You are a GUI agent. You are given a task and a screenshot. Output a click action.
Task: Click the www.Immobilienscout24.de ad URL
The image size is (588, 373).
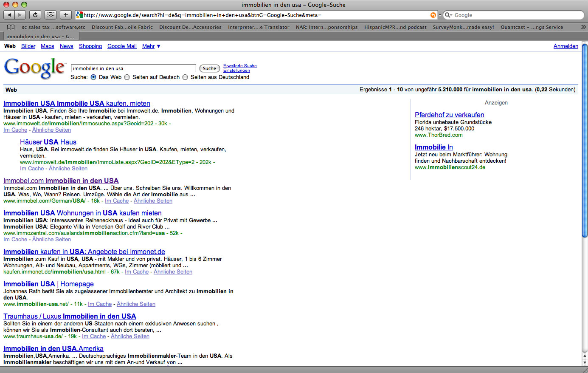[x=450, y=167]
